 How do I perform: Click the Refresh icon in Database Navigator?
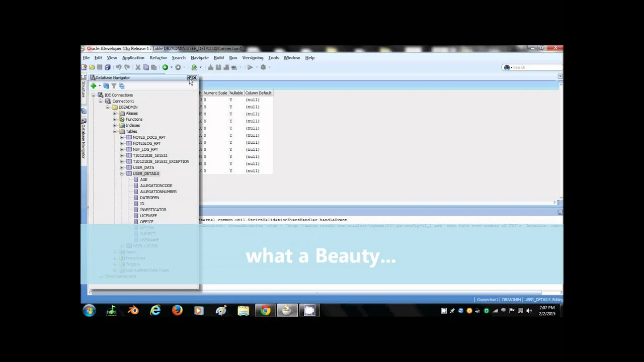106,86
